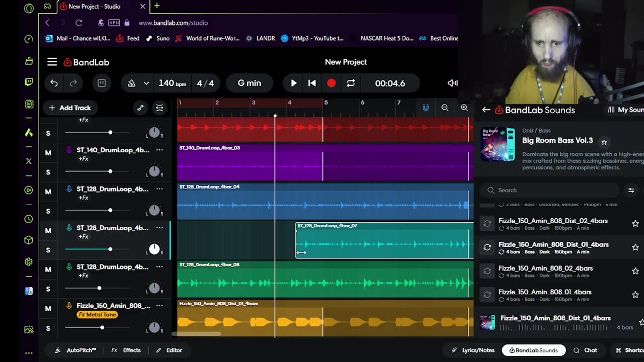
Task: Adjust pan knob of ST_140_DrumLoop track
Action: click(x=154, y=172)
